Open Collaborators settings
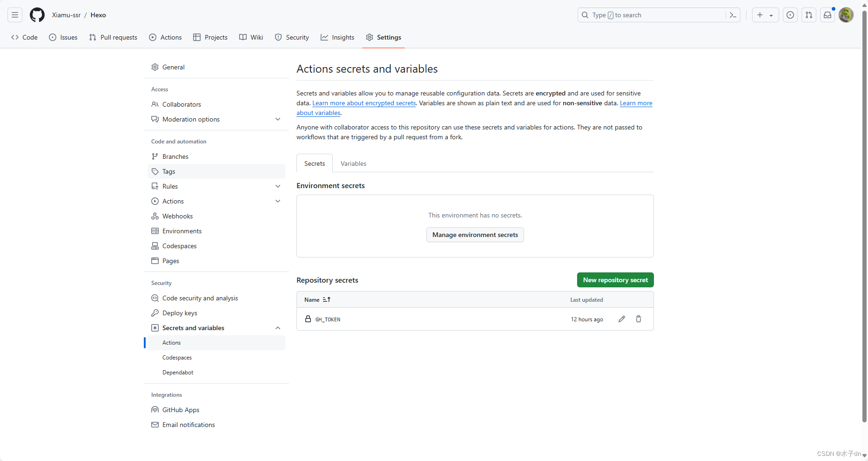Viewport: 868px width, 461px height. [216, 104]
